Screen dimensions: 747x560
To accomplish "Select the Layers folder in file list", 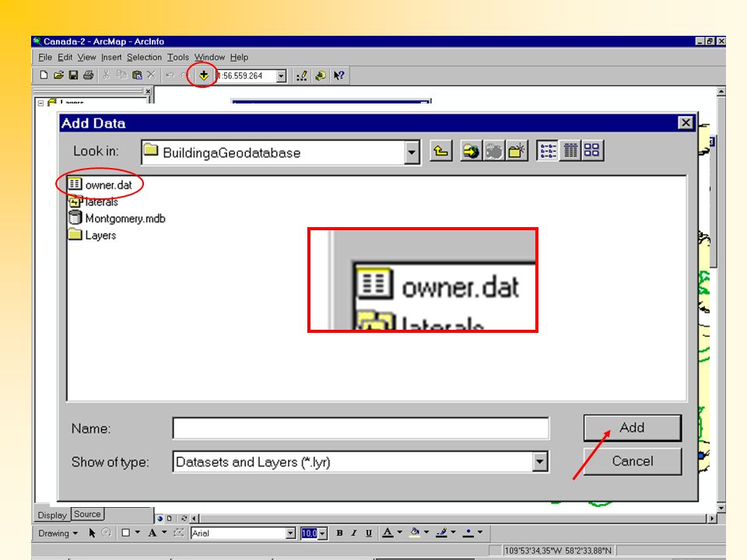I will point(93,235).
